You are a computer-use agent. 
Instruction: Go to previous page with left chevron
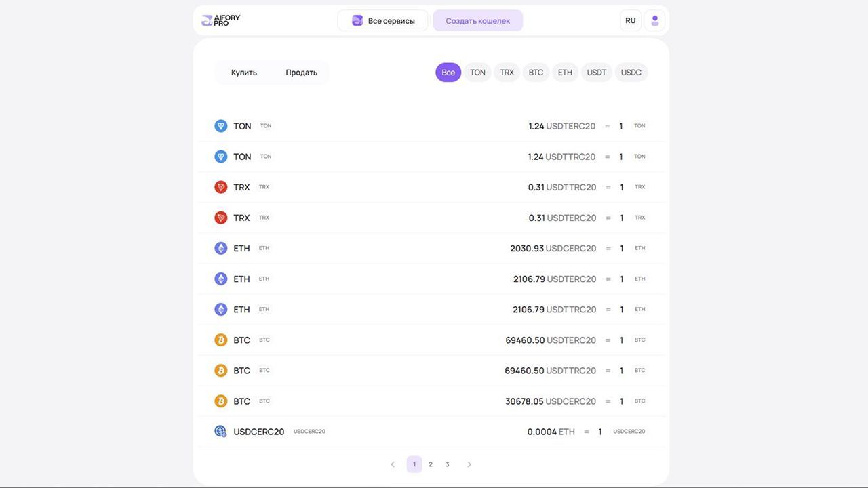(393, 464)
